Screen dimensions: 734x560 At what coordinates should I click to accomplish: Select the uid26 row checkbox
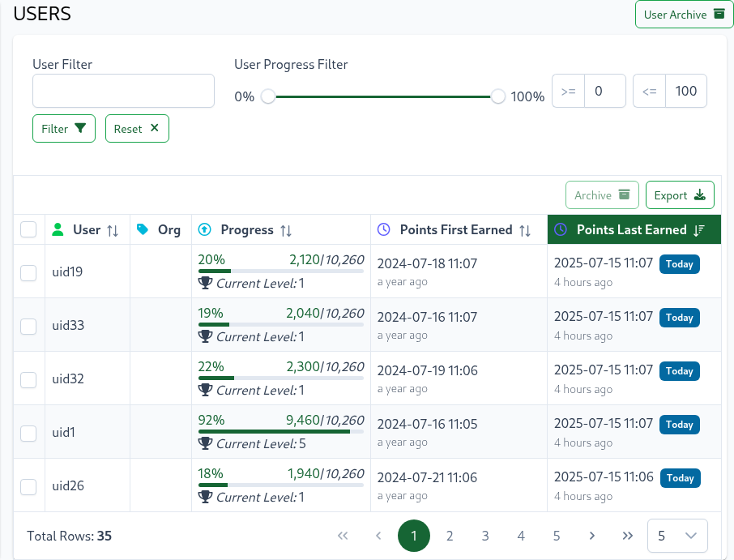click(28, 486)
